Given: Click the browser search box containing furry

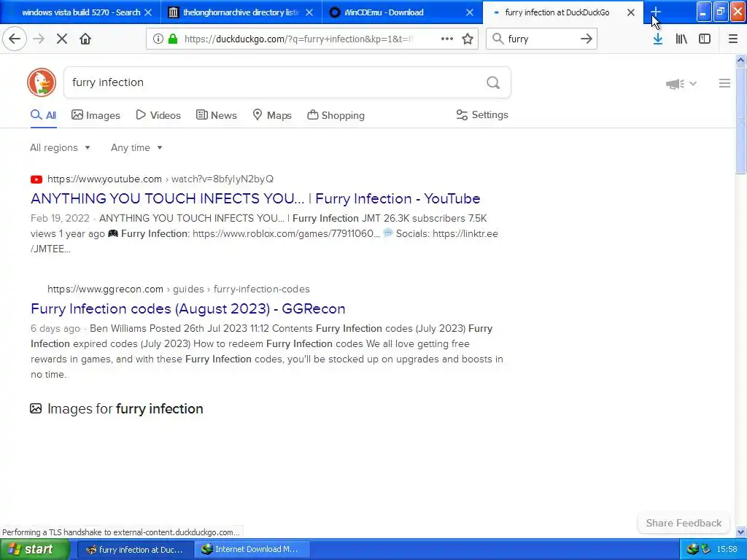Looking at the screenshot, I should 541,39.
